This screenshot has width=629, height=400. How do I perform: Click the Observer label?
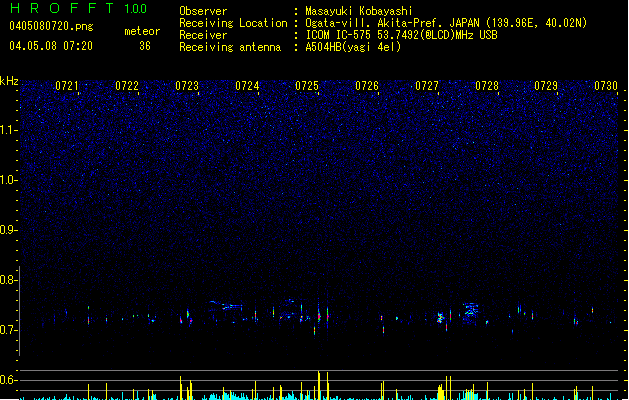tap(203, 11)
